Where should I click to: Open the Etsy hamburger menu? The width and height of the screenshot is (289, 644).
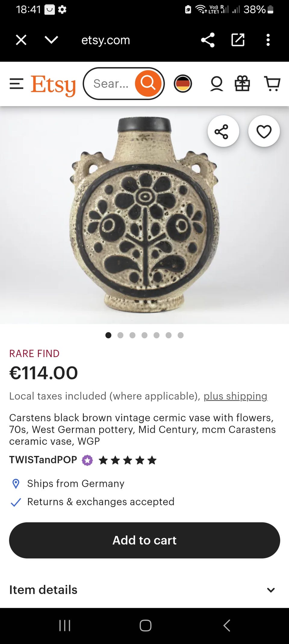(x=16, y=84)
